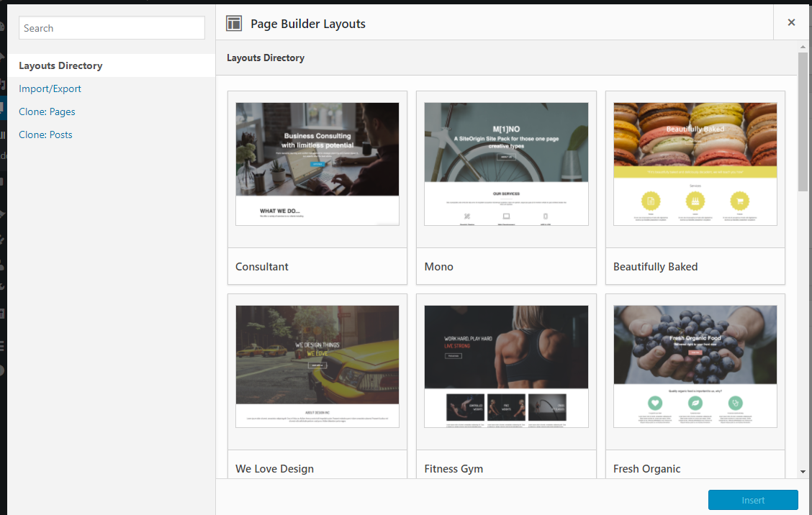Select the Mono layout thumbnail
This screenshot has height=515, width=812.
tap(506, 163)
